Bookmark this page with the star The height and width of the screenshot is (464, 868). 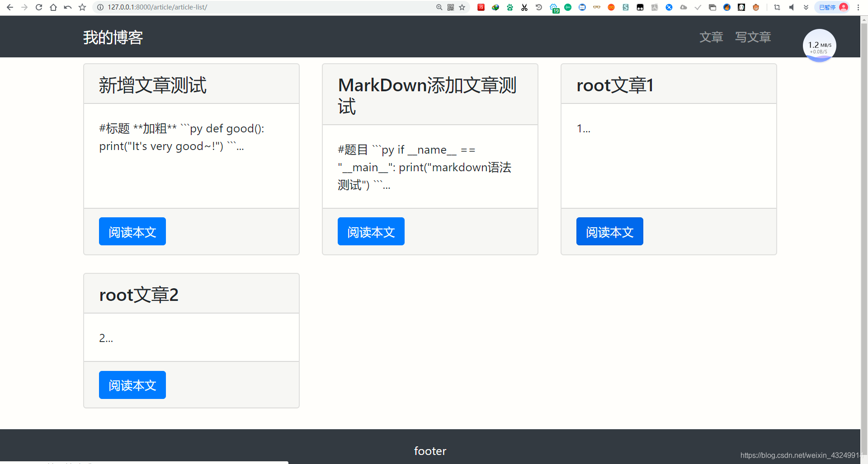point(462,7)
